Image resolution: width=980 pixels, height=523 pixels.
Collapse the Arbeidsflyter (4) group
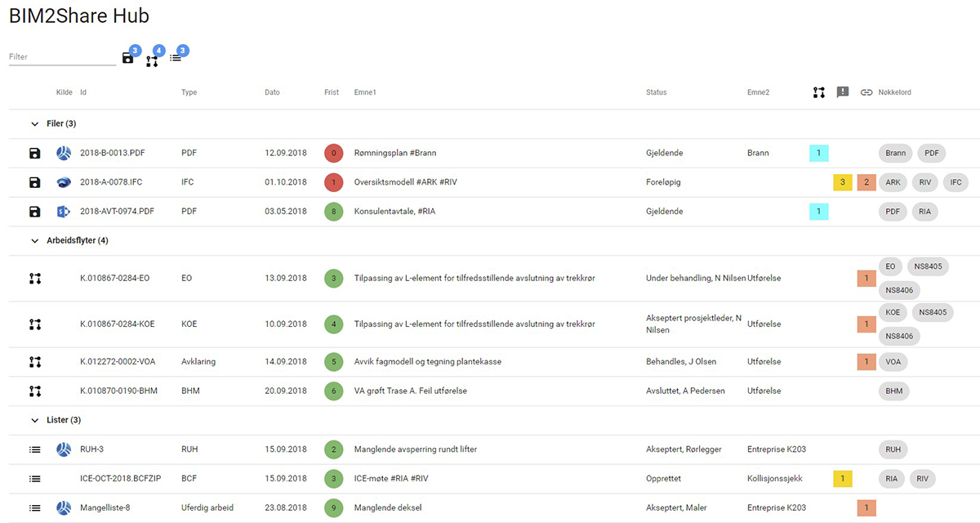tap(35, 241)
